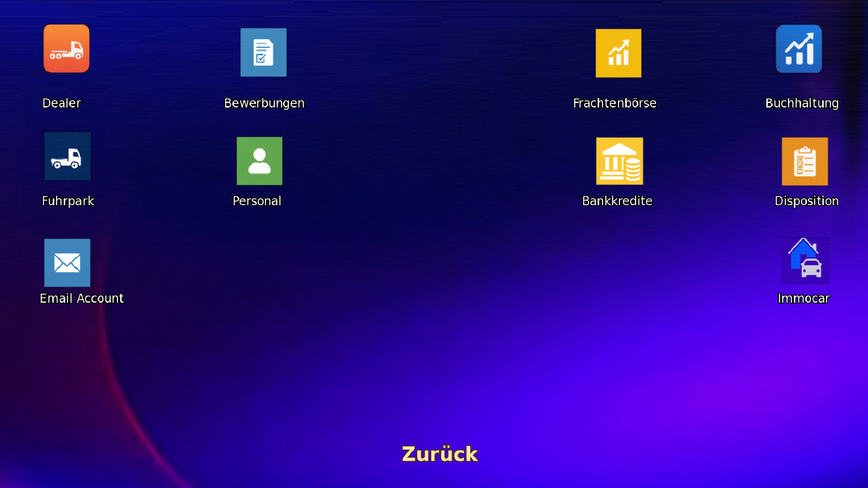
Task: Launch the yellow Frachtenbörse chart icon
Action: (618, 53)
